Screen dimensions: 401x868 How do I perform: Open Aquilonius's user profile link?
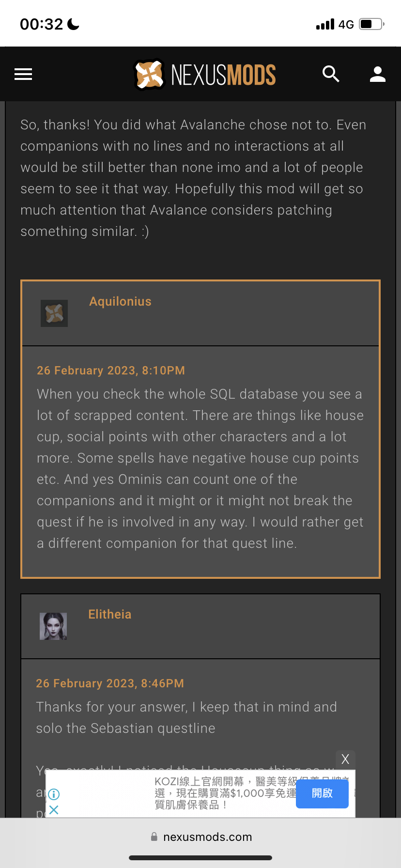coord(121,301)
